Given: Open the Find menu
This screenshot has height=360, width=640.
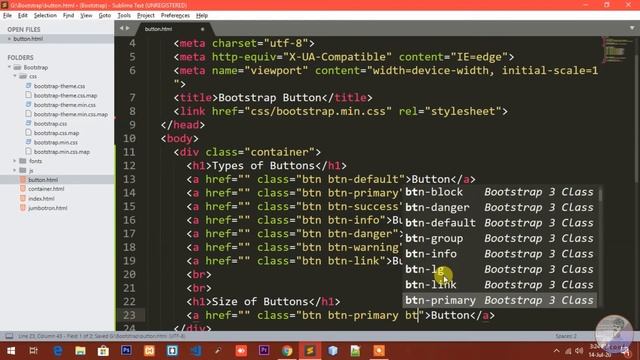Looking at the screenshot, I should point(68,16).
